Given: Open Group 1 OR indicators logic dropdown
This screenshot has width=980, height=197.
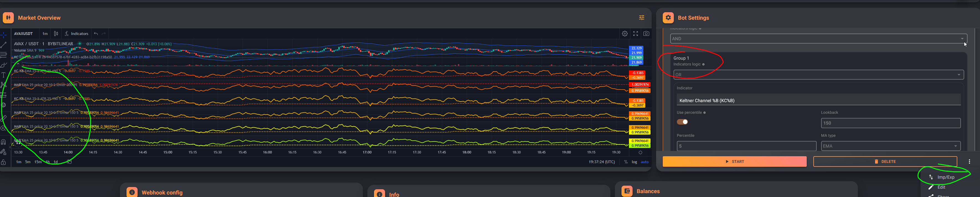Looking at the screenshot, I should 818,75.
